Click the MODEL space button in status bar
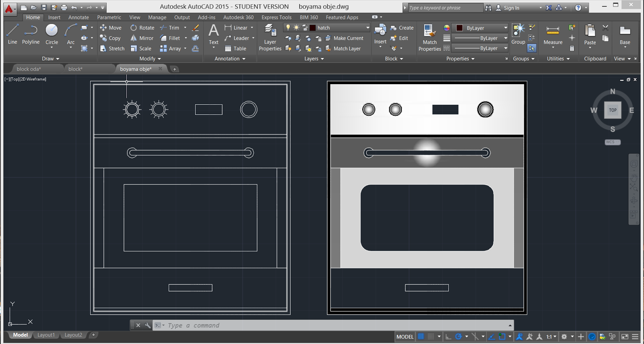The image size is (644, 344). (x=405, y=337)
